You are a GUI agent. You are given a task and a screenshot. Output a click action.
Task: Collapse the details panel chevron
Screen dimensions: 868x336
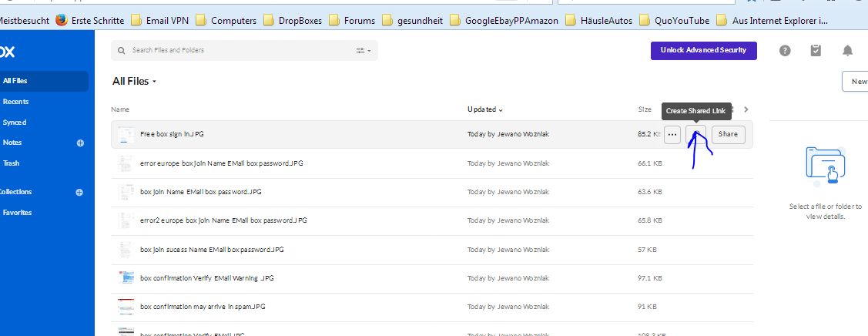click(x=746, y=109)
